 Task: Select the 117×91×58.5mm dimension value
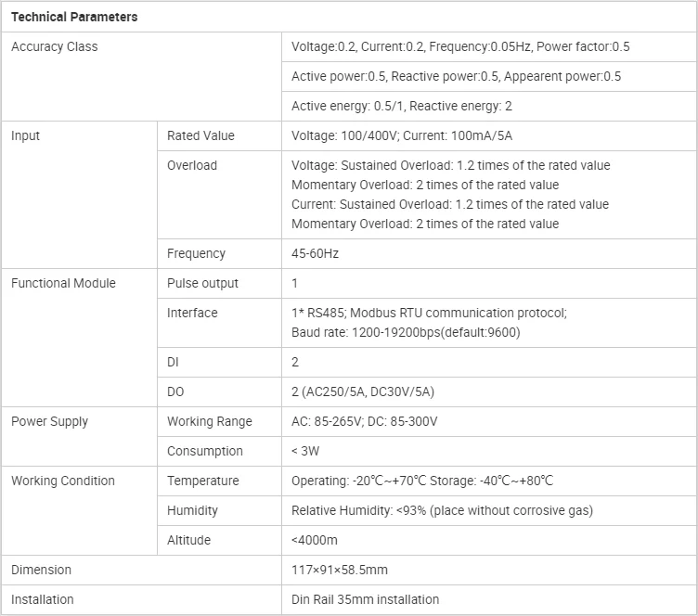(340, 570)
